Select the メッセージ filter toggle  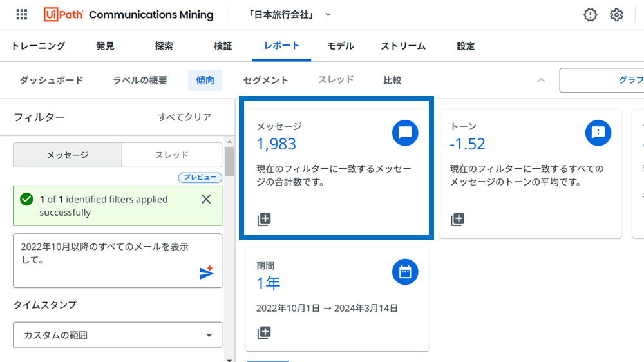coord(68,155)
